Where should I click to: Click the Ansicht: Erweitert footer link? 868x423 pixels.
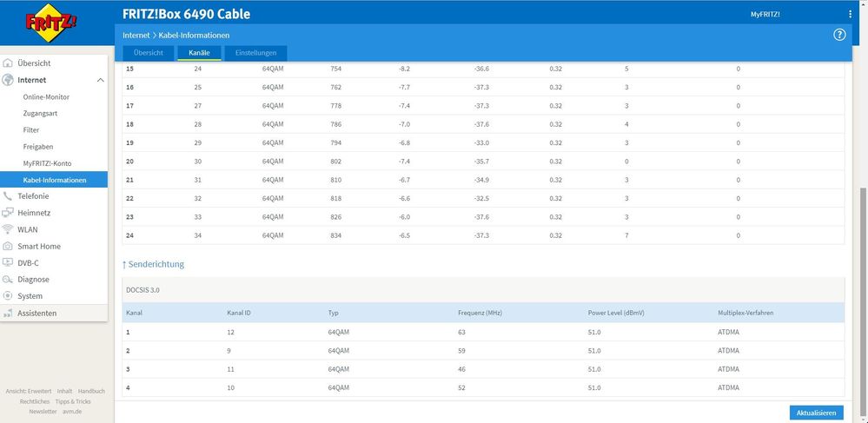[29, 391]
